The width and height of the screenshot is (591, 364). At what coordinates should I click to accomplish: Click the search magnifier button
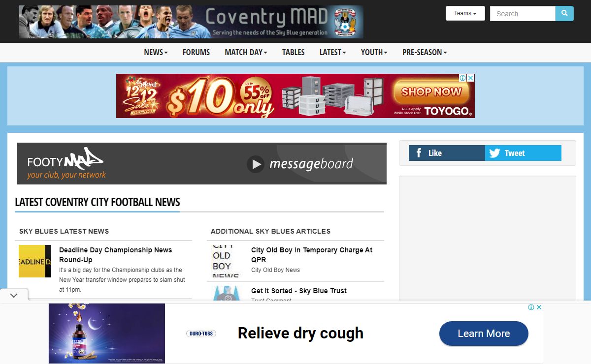tap(564, 13)
